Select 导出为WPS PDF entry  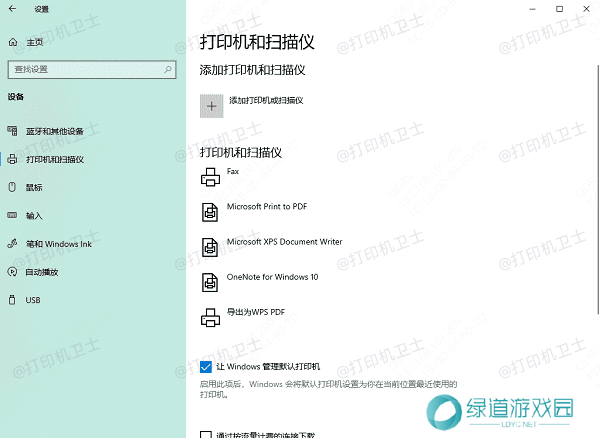coord(256,312)
